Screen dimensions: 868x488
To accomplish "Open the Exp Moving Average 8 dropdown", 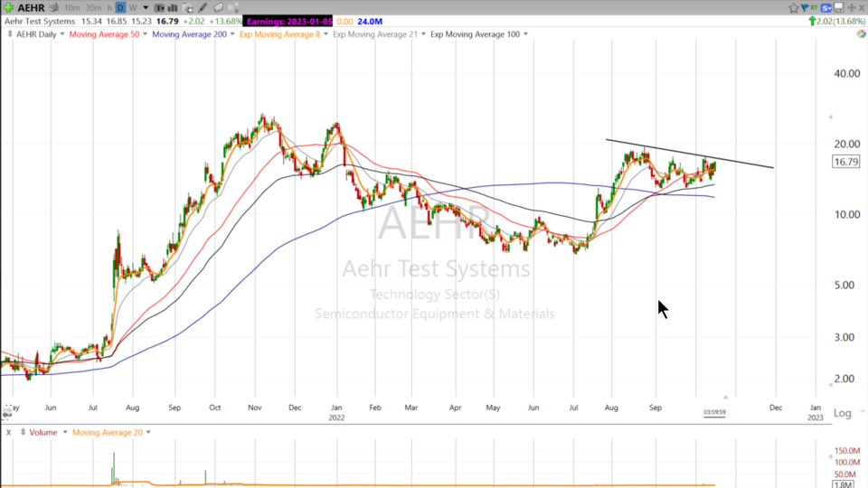I will [x=326, y=34].
